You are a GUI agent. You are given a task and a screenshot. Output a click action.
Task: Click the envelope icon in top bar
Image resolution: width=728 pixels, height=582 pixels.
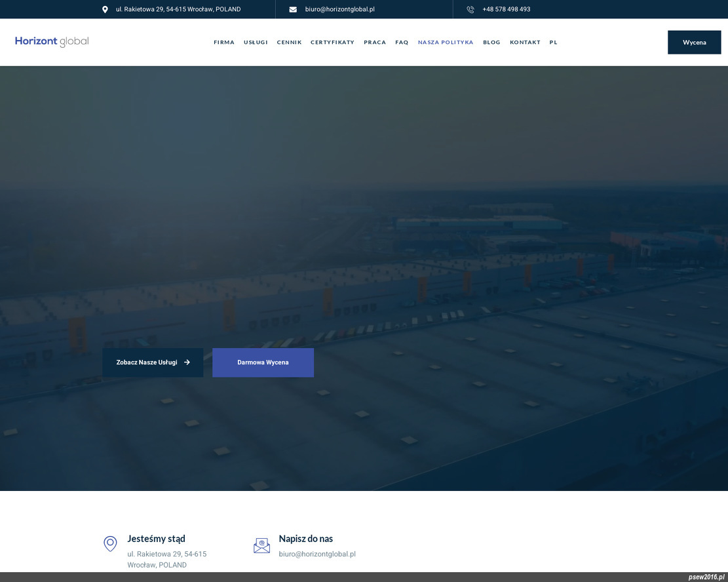(293, 9)
